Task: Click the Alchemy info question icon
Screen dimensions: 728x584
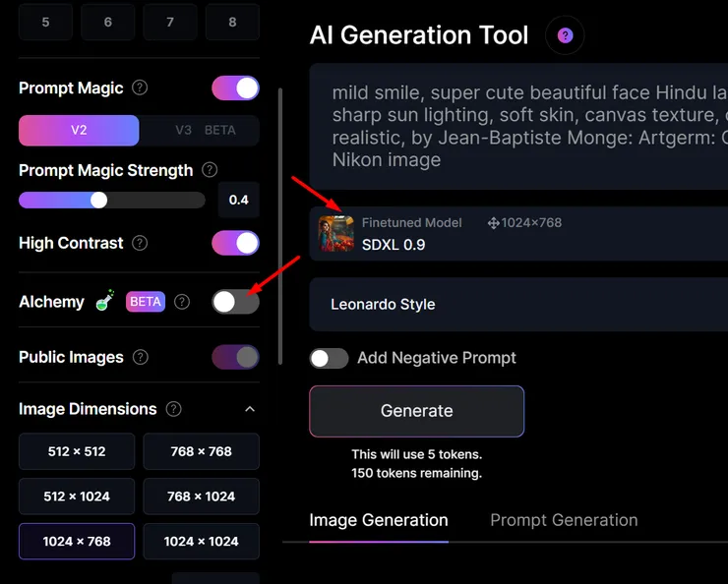Action: click(x=182, y=302)
